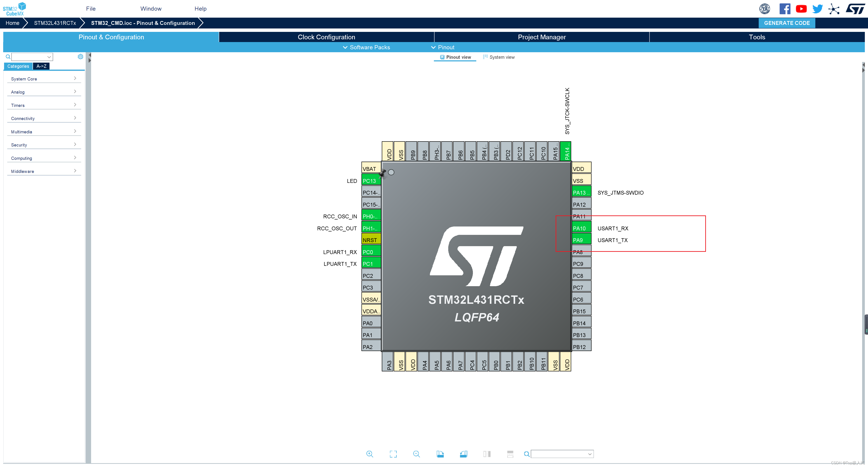Open the pinout search settings gear

coord(80,57)
